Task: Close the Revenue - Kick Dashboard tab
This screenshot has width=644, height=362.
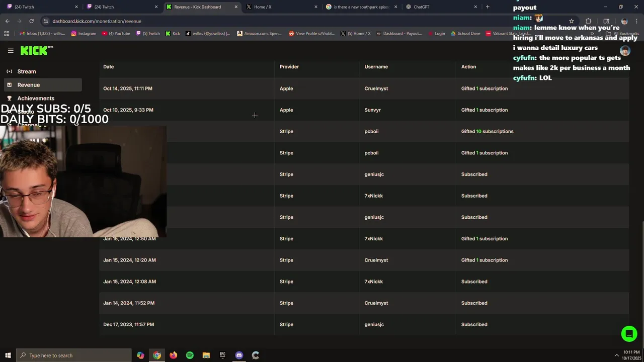Action: (x=236, y=7)
